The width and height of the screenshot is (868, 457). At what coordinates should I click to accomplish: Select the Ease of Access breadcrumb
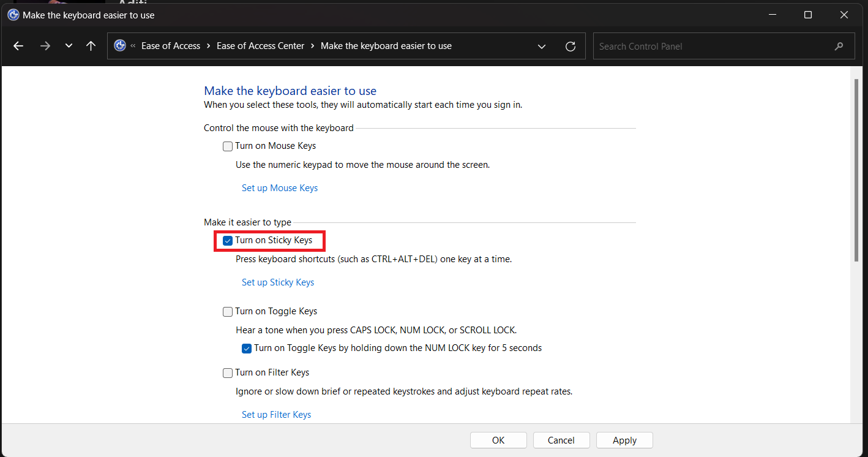click(x=171, y=46)
